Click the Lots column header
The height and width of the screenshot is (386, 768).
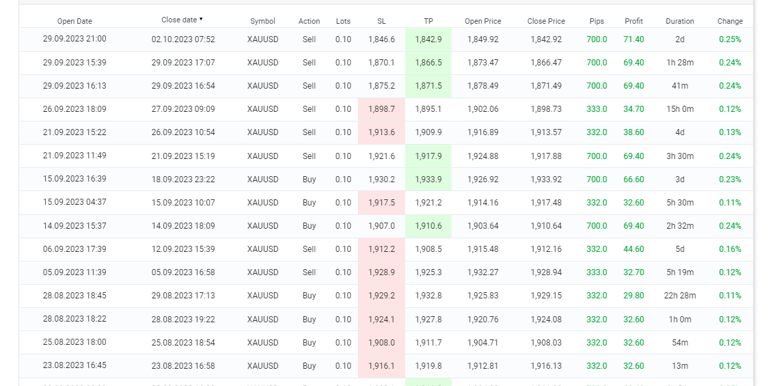(x=343, y=21)
